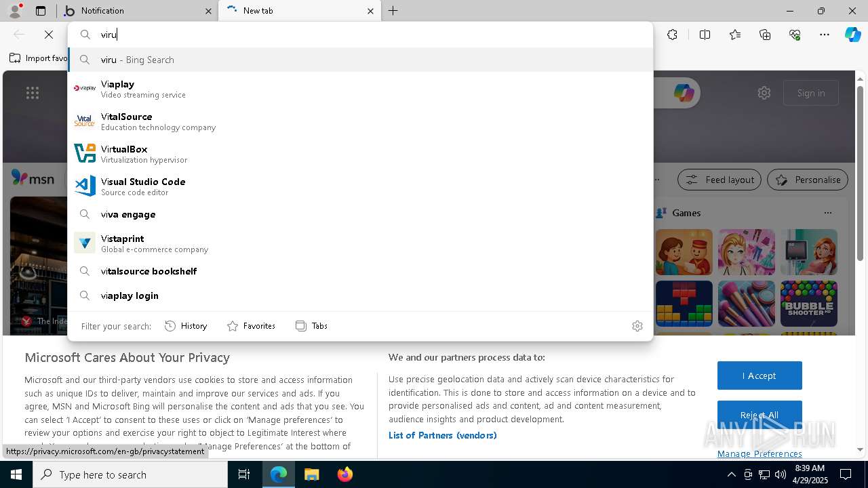Open List of Partners (vendors) link
Viewport: 868px width, 488px height.
click(x=443, y=435)
